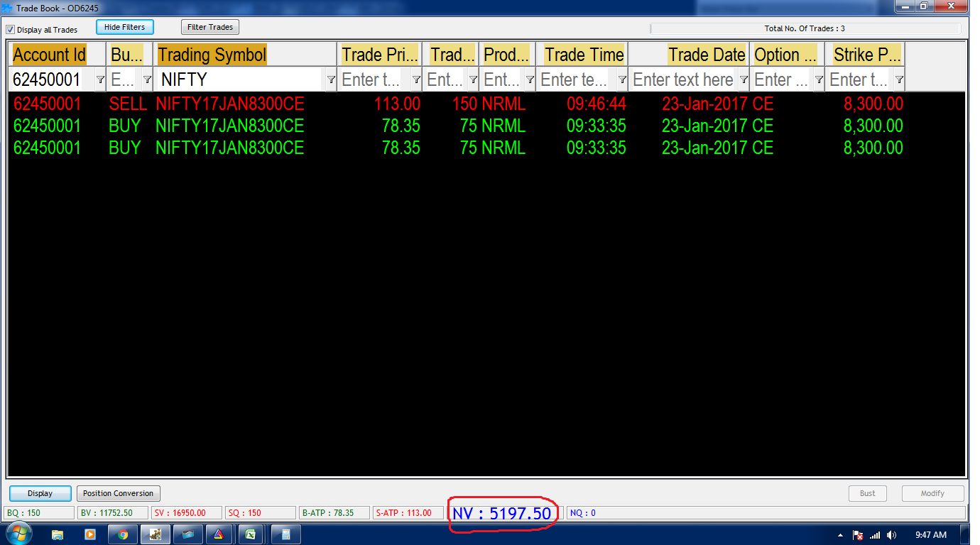Toggle the Display all Trades checkbox

(10, 30)
